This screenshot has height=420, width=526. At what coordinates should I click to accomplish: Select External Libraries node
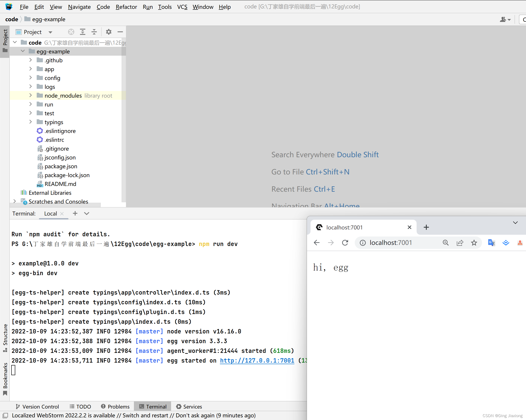point(50,193)
